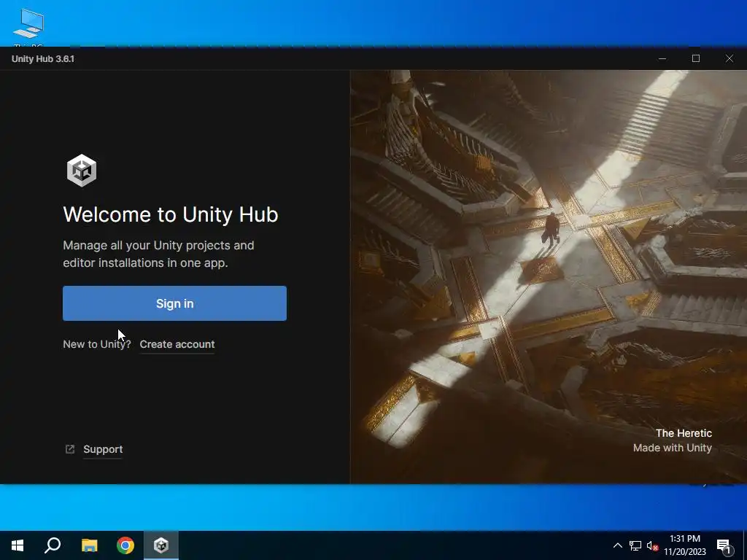Open the Windows Start menu
The image size is (747, 560).
[18, 545]
